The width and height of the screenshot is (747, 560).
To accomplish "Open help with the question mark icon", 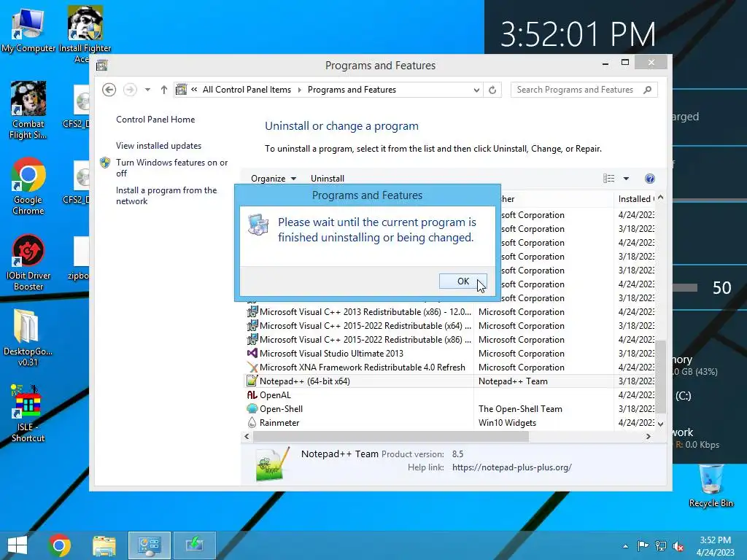I will 650,179.
